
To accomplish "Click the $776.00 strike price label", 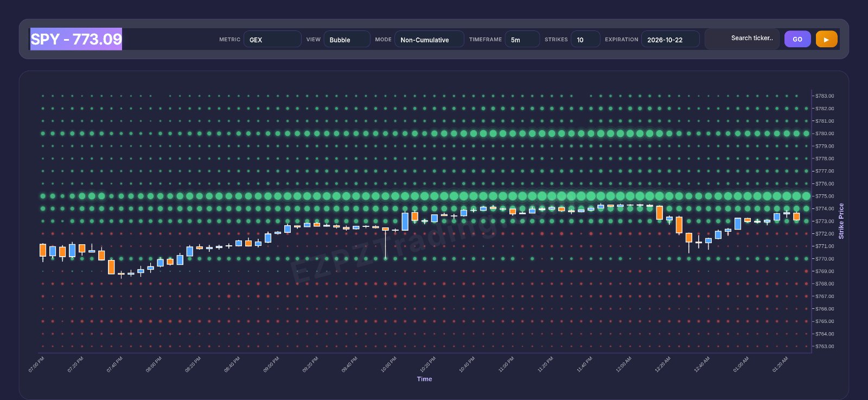I will click(825, 183).
